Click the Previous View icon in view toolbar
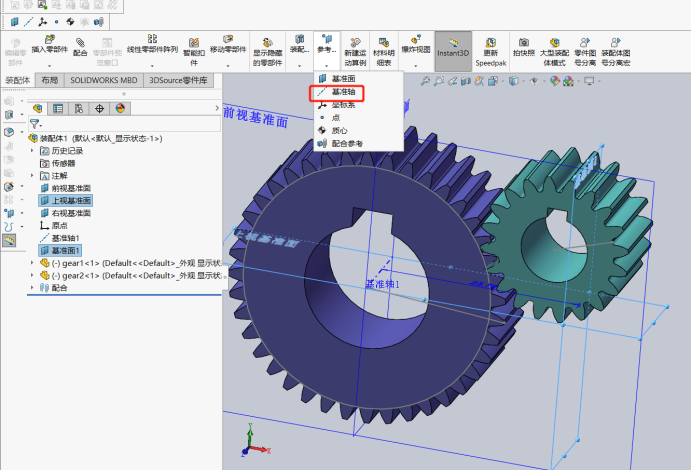 452,81
